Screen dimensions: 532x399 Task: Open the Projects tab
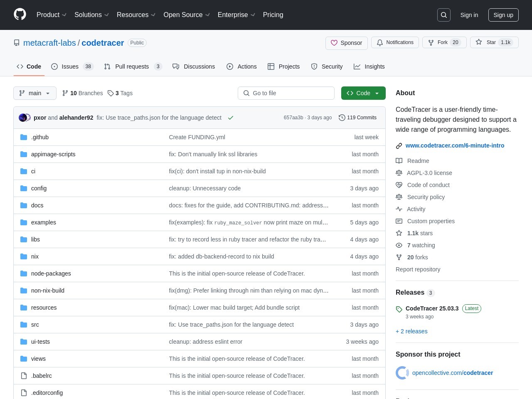283,66
